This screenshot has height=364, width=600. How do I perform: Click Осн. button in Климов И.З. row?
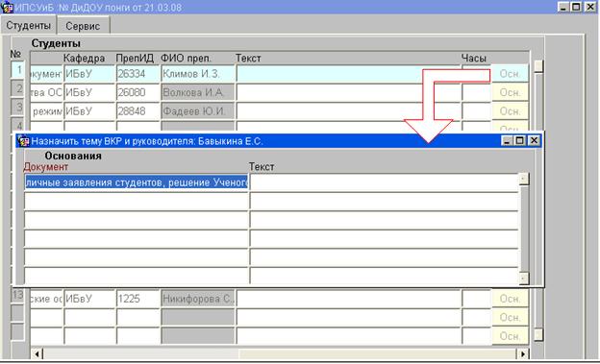[510, 73]
